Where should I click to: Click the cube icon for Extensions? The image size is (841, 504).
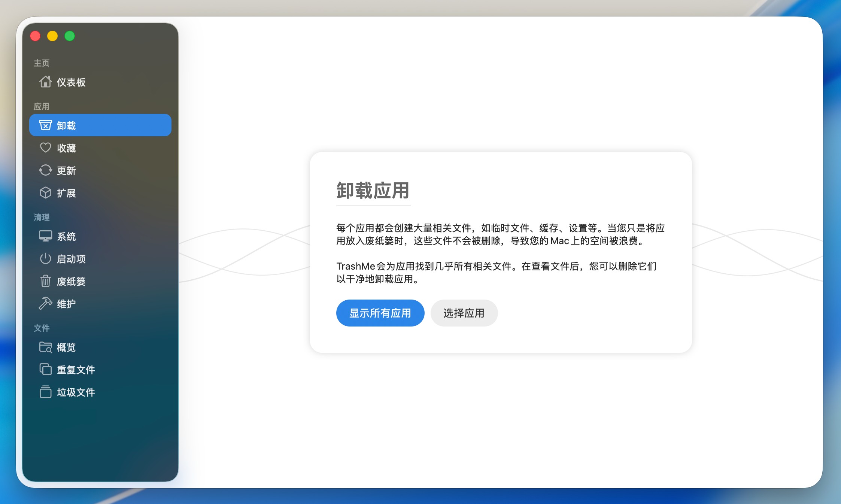[45, 192]
